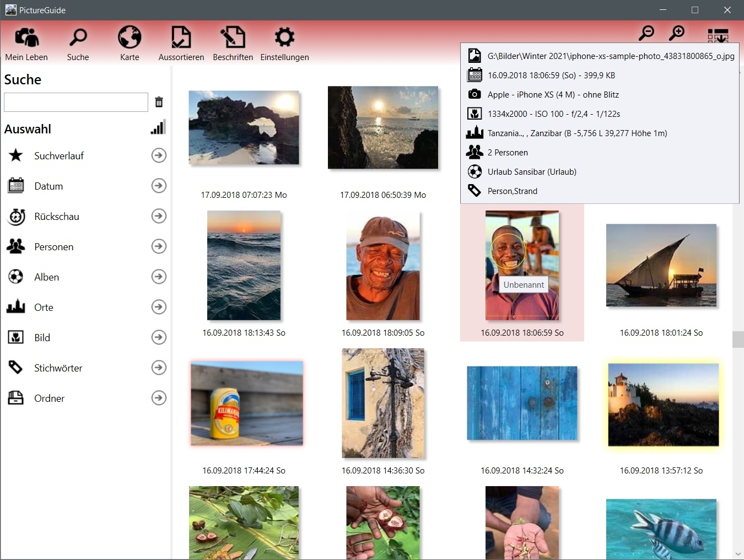Click the Person,Strand keywords line
744x560 pixels.
point(513,191)
